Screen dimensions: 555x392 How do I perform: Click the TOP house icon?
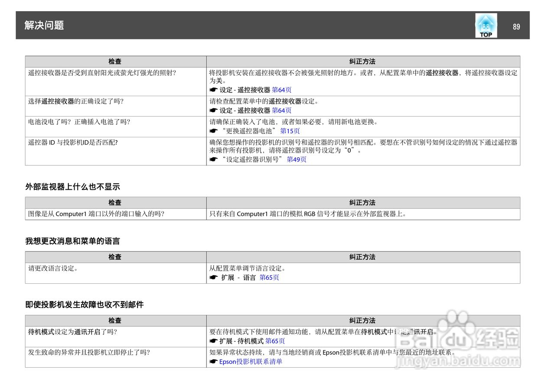click(x=486, y=25)
